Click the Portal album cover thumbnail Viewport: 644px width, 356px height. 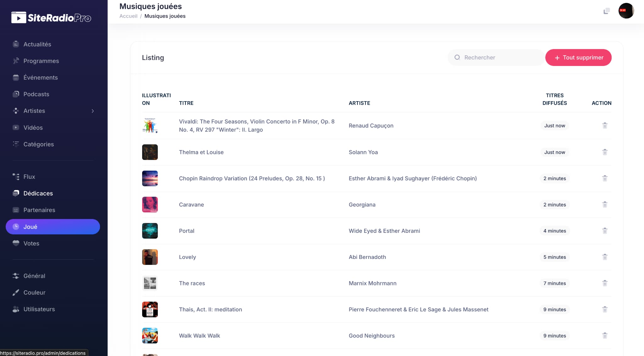pos(150,231)
